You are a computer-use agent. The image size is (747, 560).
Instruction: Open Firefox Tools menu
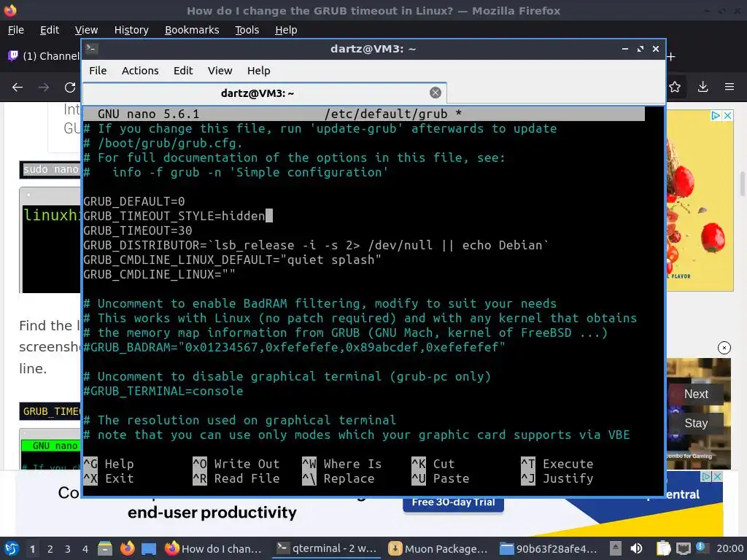tap(247, 30)
